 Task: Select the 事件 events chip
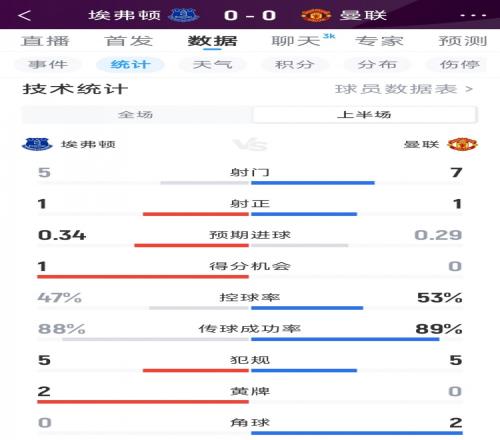pyautogui.click(x=48, y=64)
